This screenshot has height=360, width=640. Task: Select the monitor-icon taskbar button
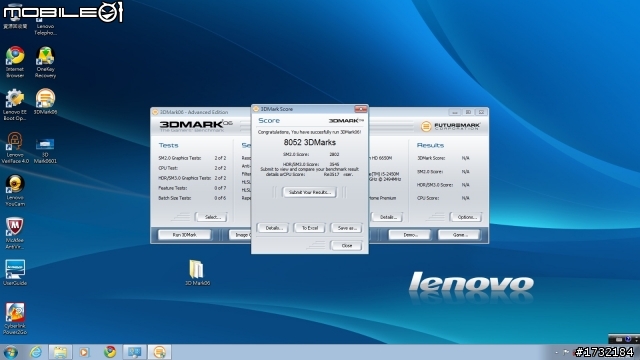point(134,352)
